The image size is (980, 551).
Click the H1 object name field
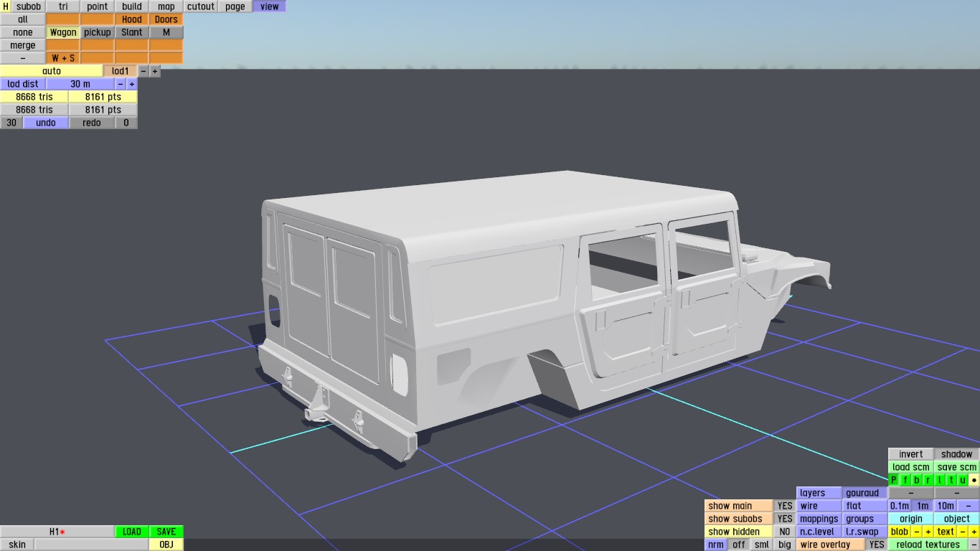pos(57,532)
